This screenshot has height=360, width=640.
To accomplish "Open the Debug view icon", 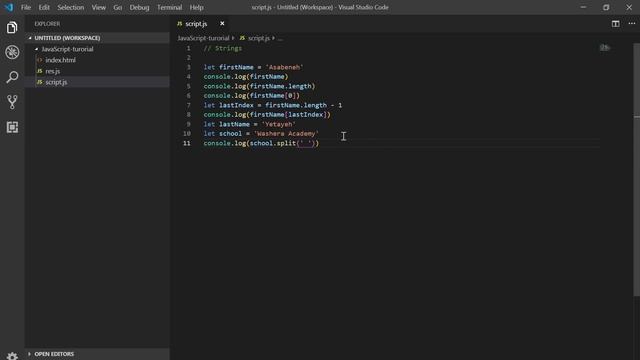I will 12,52.
